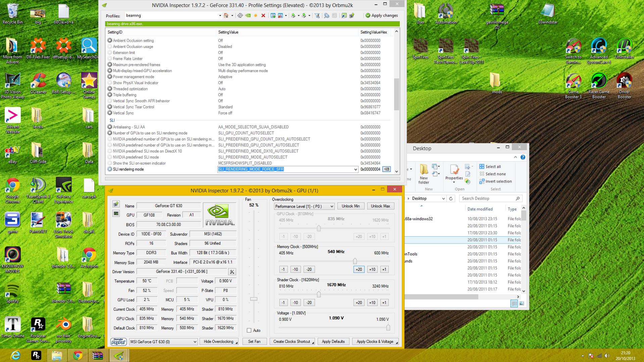Add application to profile icon
Screen dimensions: 644x362
pyautogui.click(x=273, y=15)
